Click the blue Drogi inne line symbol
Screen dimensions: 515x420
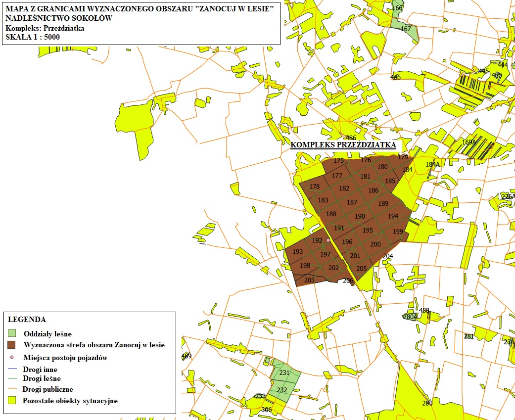click(x=12, y=369)
